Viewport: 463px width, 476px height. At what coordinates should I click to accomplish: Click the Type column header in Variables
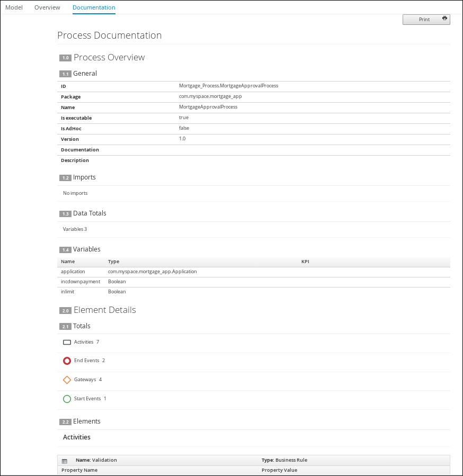click(113, 262)
